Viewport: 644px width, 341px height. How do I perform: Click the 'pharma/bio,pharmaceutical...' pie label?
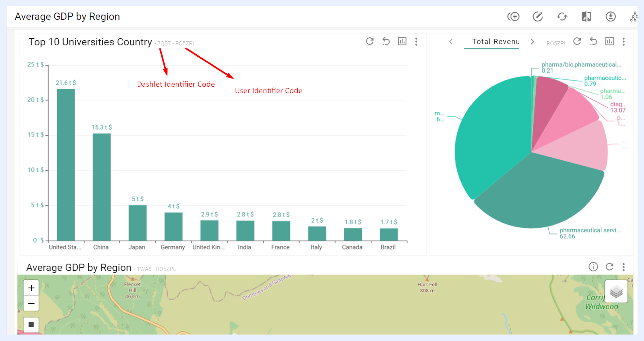point(581,64)
